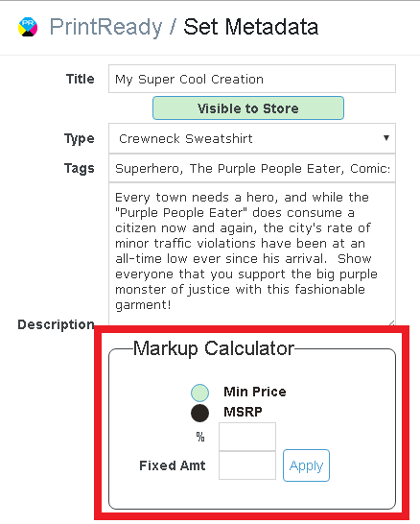Click inside the Description text area
This screenshot has width=420, height=524.
click(252, 254)
